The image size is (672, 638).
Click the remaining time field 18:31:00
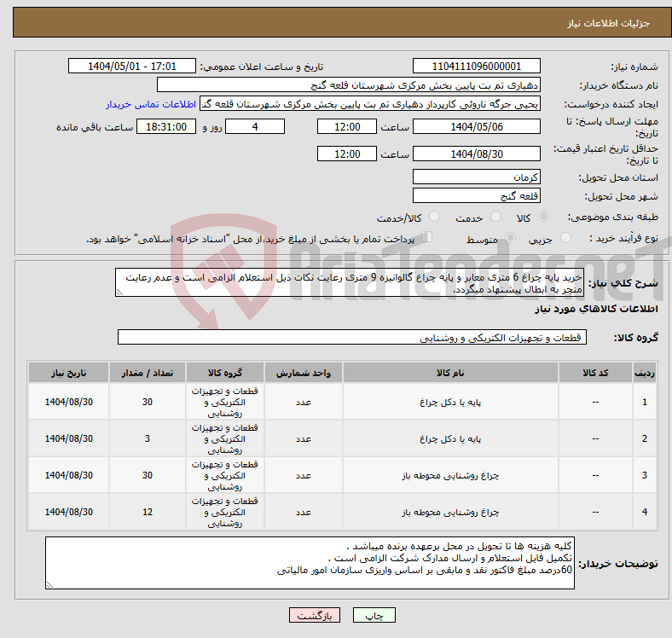[x=166, y=126]
